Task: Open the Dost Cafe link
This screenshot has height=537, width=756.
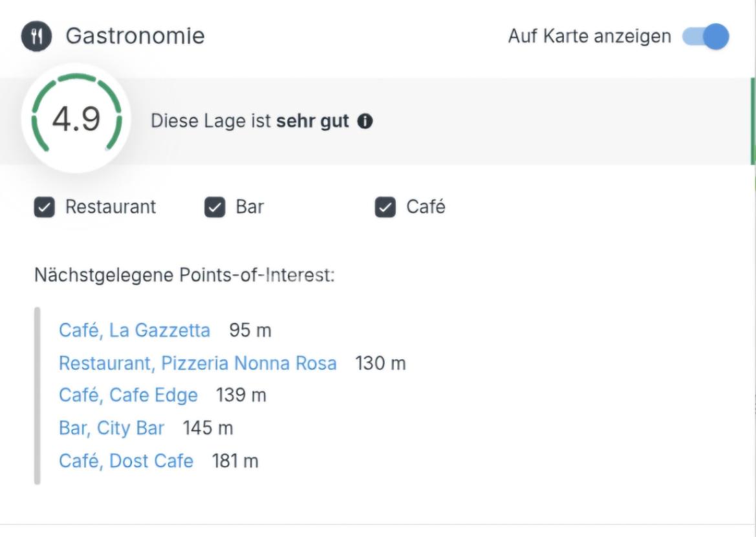Action: click(x=125, y=461)
